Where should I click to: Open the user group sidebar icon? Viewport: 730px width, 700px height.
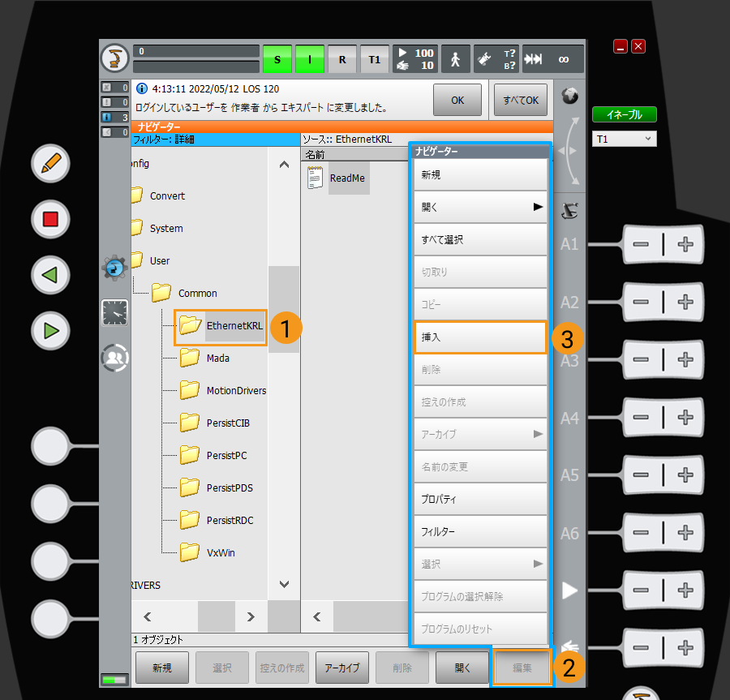pyautogui.click(x=114, y=358)
